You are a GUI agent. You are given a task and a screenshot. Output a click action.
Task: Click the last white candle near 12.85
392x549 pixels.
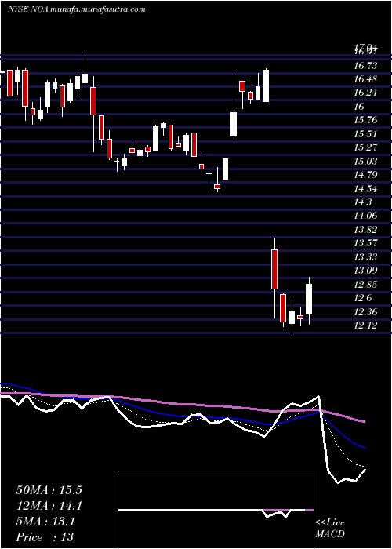(309, 300)
